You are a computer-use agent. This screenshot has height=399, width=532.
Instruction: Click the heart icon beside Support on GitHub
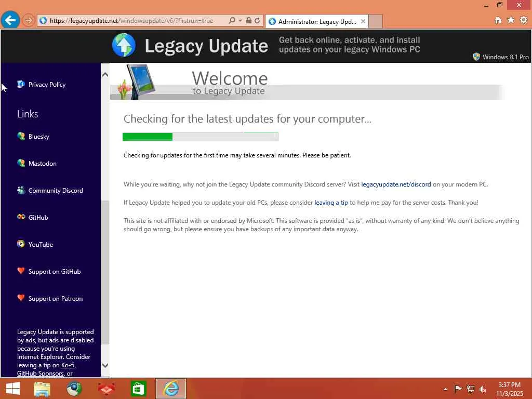click(x=21, y=271)
